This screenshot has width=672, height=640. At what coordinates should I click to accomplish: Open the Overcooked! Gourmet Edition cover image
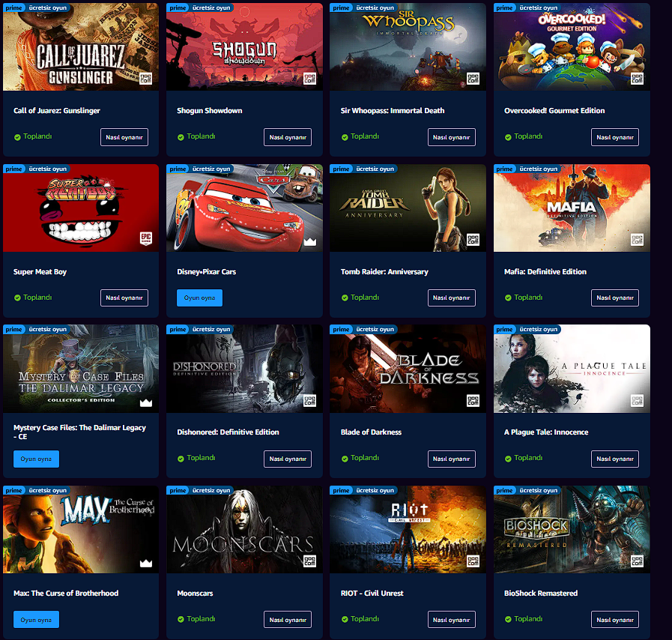[x=572, y=47]
